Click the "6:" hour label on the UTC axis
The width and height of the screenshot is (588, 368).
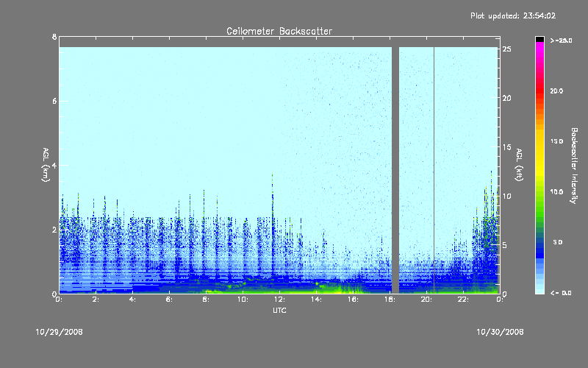tap(169, 300)
